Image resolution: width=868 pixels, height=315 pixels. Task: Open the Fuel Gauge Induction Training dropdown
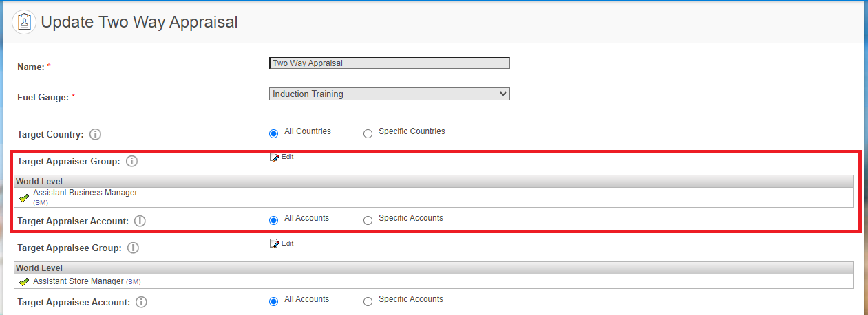(390, 94)
